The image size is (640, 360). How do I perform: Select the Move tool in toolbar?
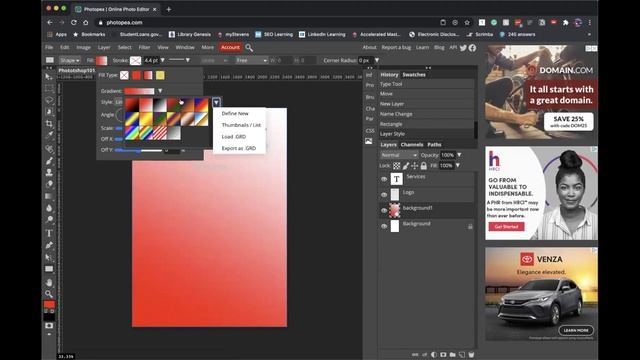49,77
